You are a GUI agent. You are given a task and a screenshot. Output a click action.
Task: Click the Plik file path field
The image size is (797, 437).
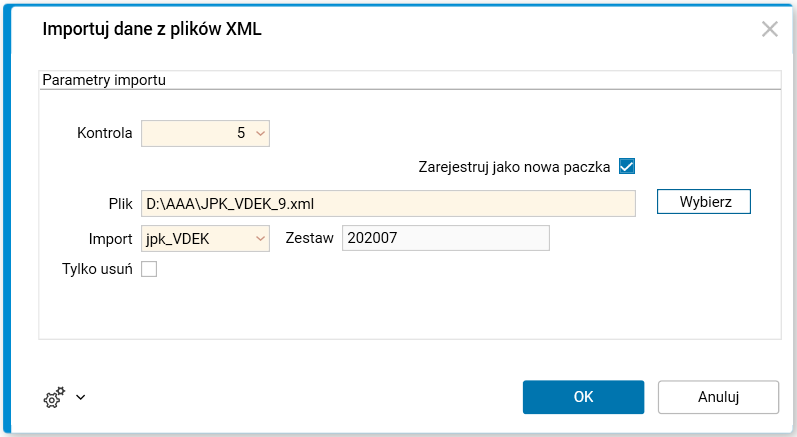[388, 203]
